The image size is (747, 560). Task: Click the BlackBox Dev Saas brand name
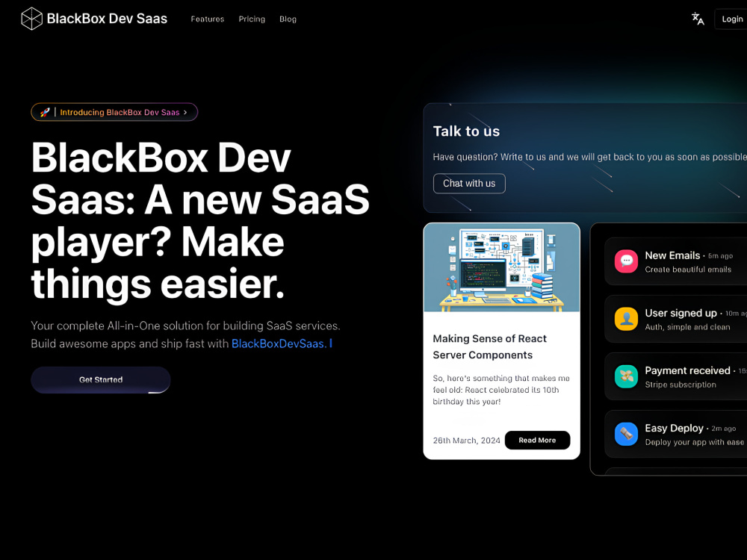pos(107,19)
